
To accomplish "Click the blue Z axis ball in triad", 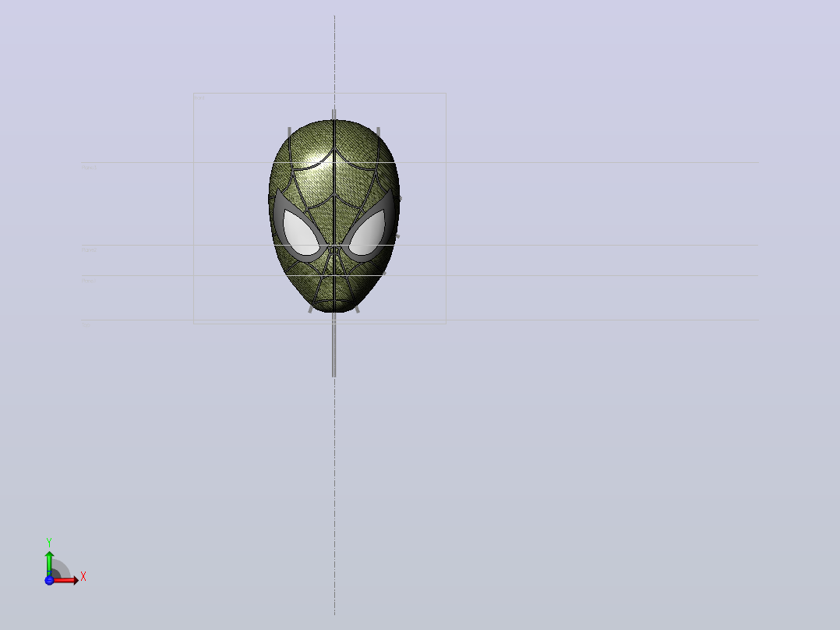I will click(x=49, y=581).
